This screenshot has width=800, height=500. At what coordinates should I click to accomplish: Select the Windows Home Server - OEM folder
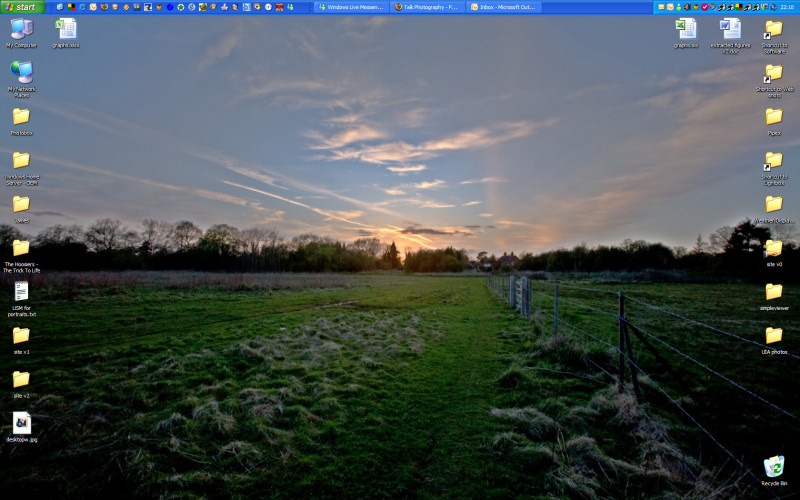coord(21,161)
